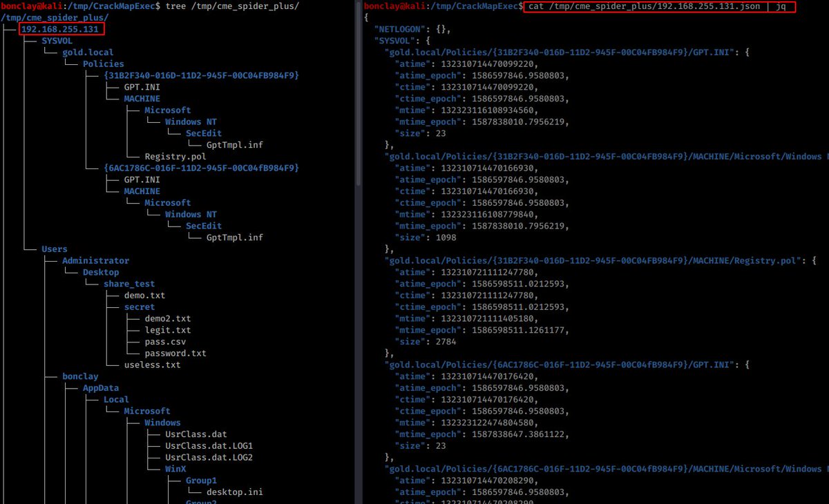
Task: Click the Desktop folder under Administrator
Action: (101, 272)
